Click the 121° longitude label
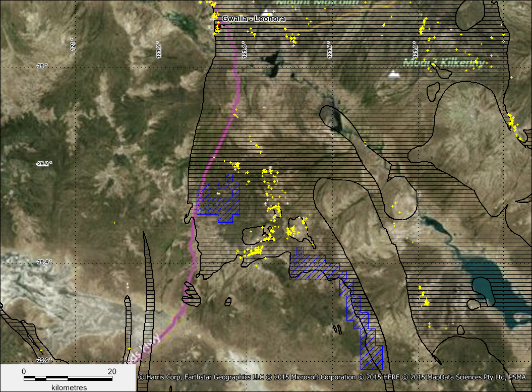The height and width of the screenshot is (392, 532). (73, 46)
